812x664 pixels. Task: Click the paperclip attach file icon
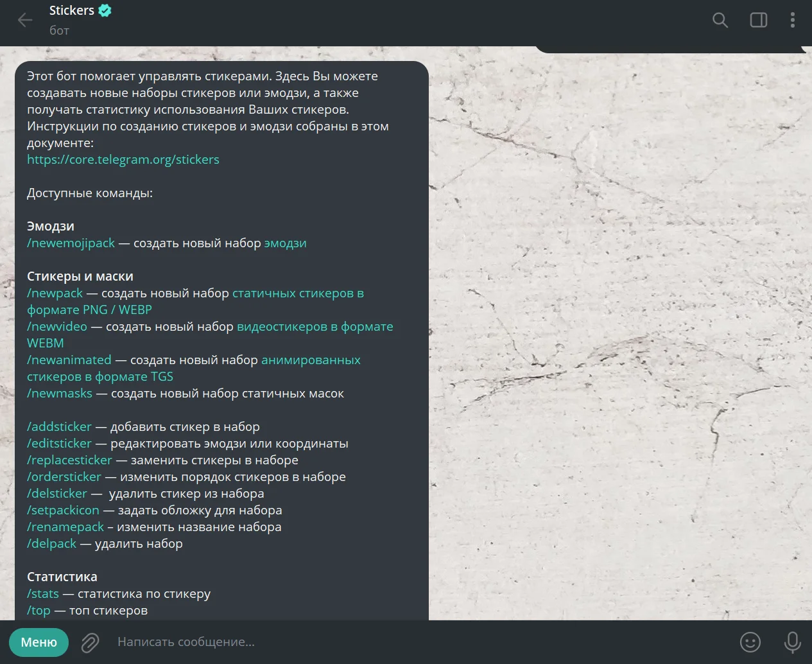[x=90, y=642]
